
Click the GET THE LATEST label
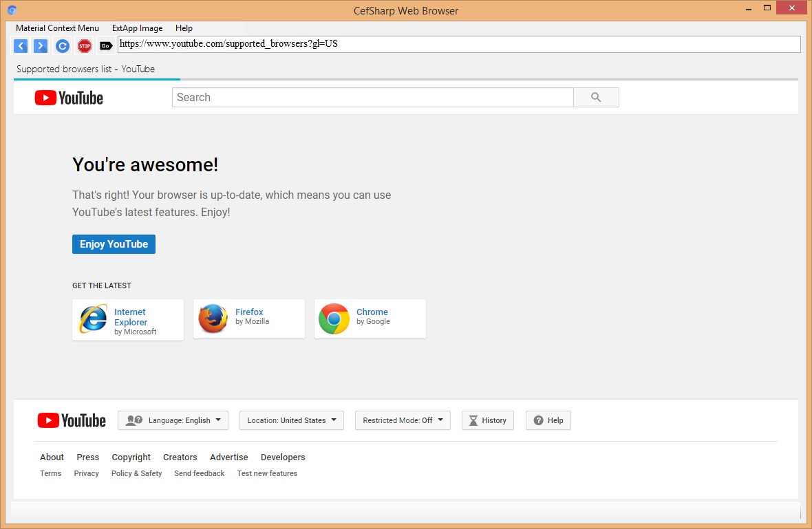pyautogui.click(x=102, y=285)
